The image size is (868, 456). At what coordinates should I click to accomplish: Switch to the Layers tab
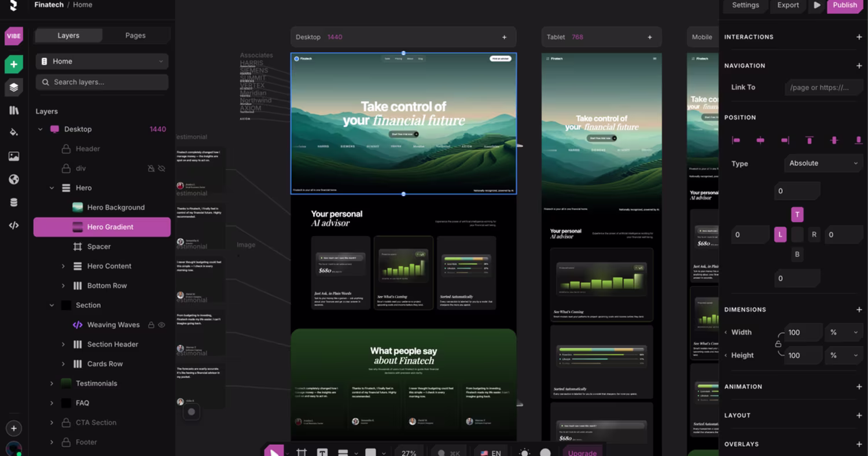coord(68,35)
